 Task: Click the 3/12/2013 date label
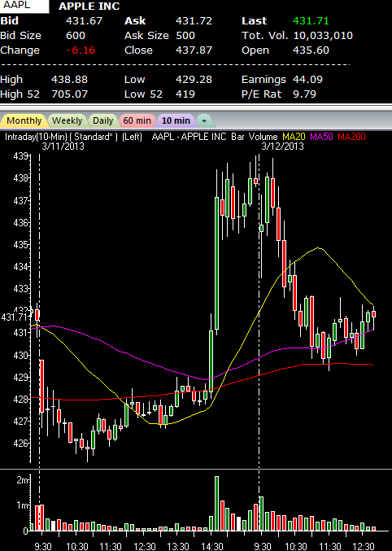pos(282,146)
